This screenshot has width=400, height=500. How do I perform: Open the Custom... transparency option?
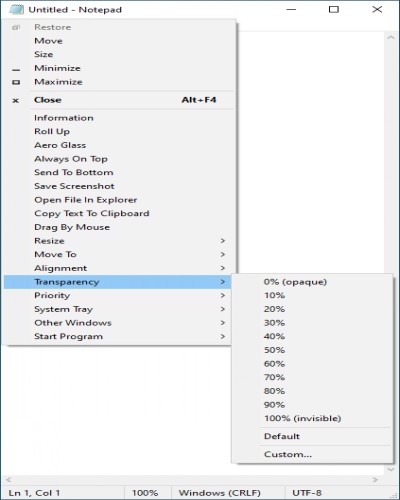point(312,455)
